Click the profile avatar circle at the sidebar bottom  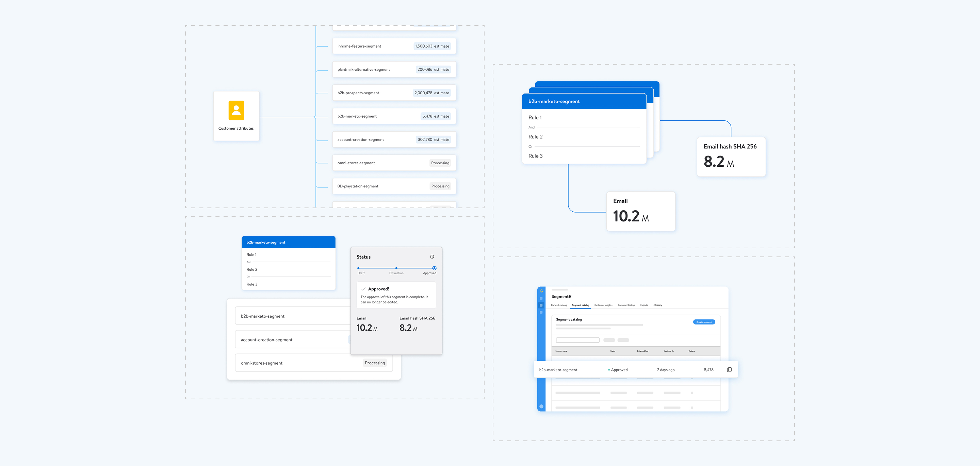(541, 406)
